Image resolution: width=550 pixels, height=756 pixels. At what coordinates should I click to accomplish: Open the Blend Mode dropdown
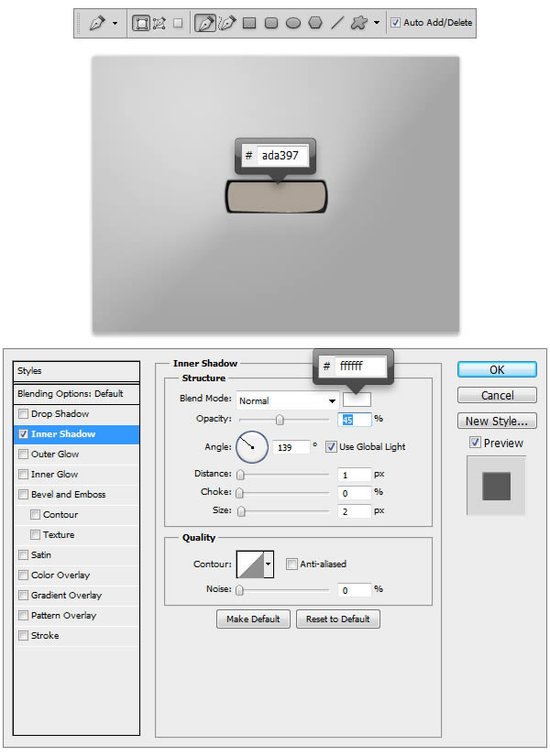point(287,400)
